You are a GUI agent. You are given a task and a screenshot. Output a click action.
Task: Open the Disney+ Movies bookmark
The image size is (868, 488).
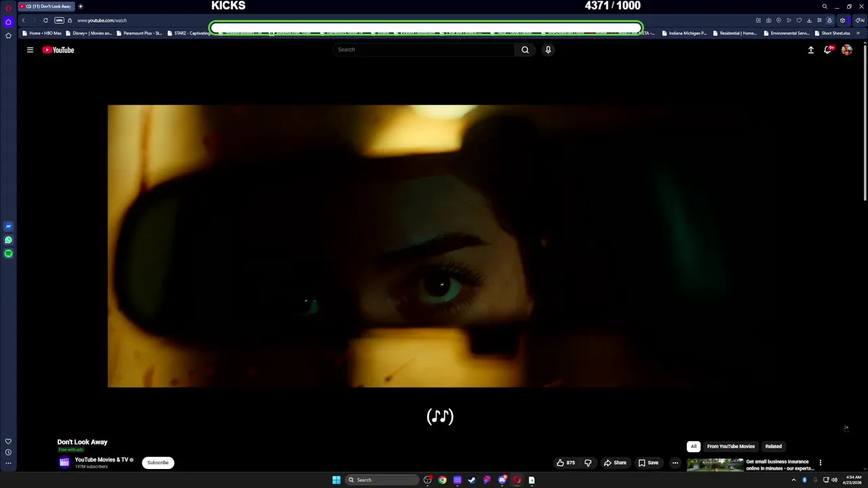(89, 33)
